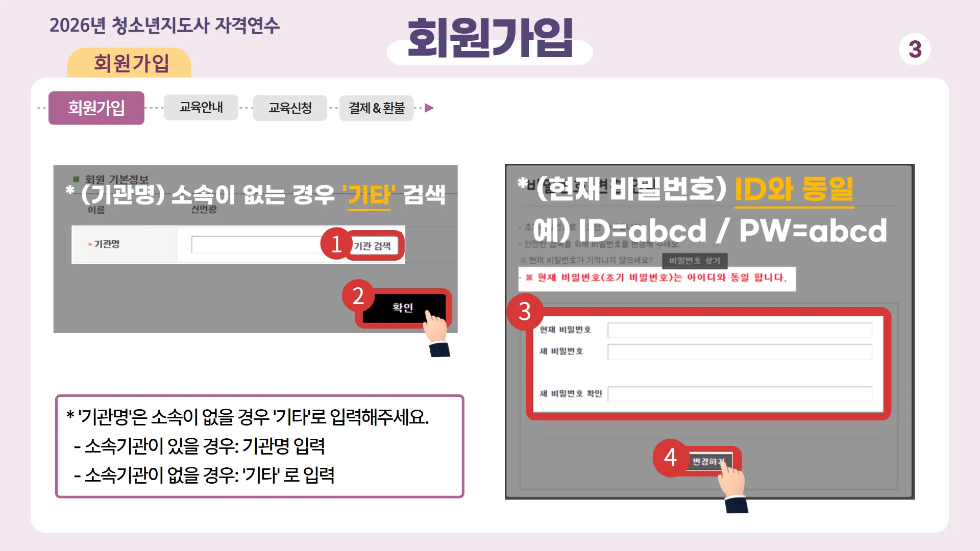Click the red number 3 marker
The height and width of the screenshot is (551, 980).
[525, 311]
